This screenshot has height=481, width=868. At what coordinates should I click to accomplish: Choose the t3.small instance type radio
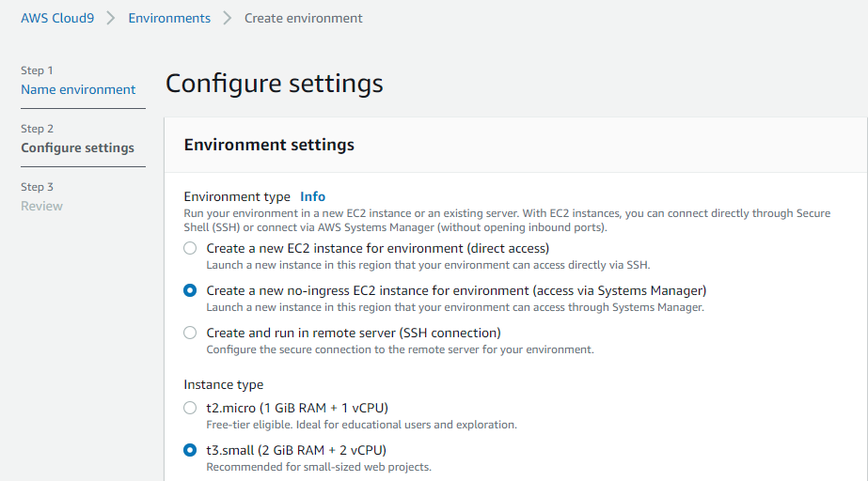pyautogui.click(x=190, y=450)
